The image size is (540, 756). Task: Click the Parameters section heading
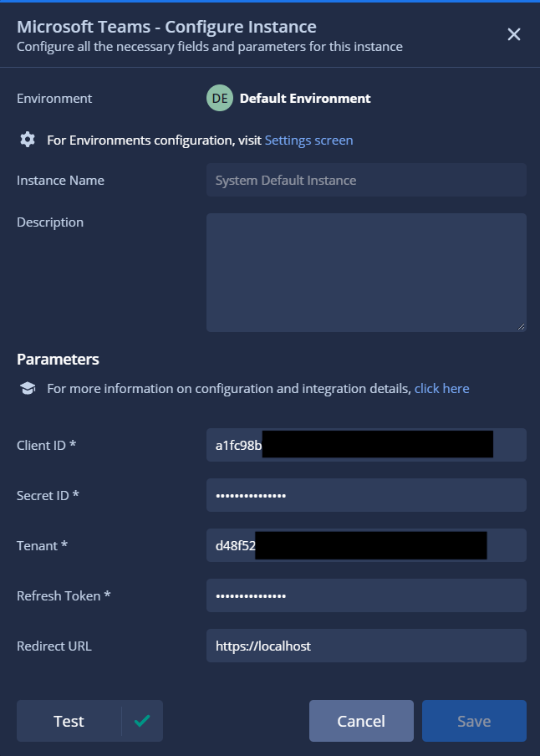(58, 359)
